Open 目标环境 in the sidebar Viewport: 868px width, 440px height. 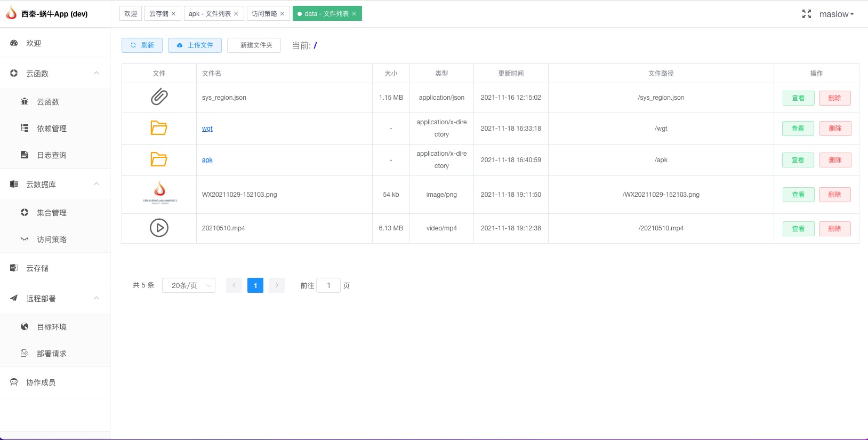[x=55, y=326]
